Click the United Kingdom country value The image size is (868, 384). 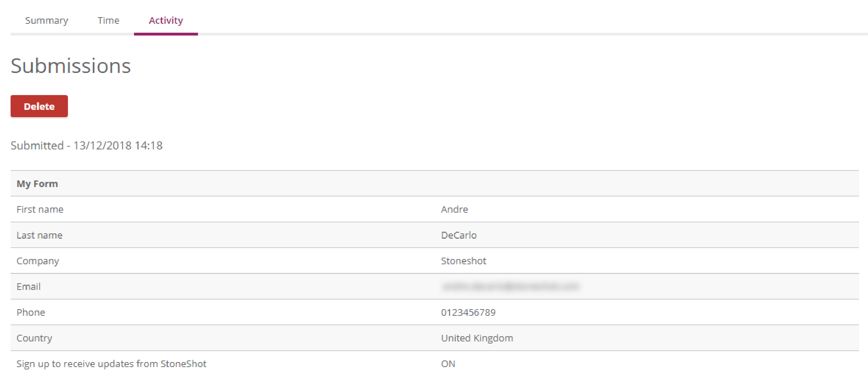coord(477,338)
